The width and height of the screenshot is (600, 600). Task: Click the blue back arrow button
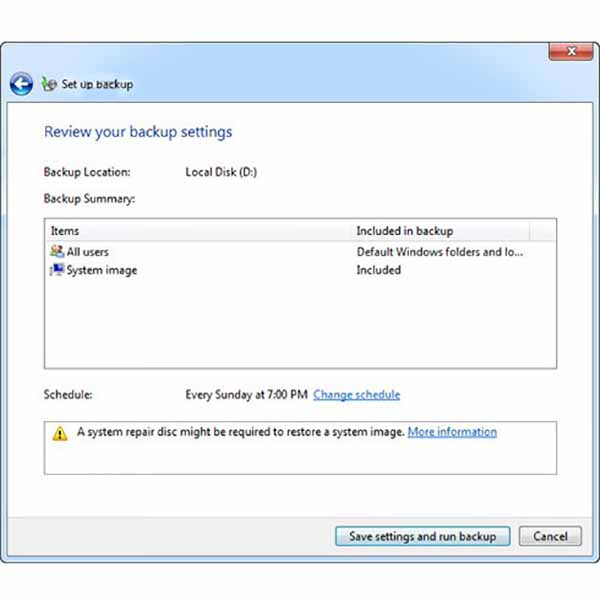(x=21, y=84)
